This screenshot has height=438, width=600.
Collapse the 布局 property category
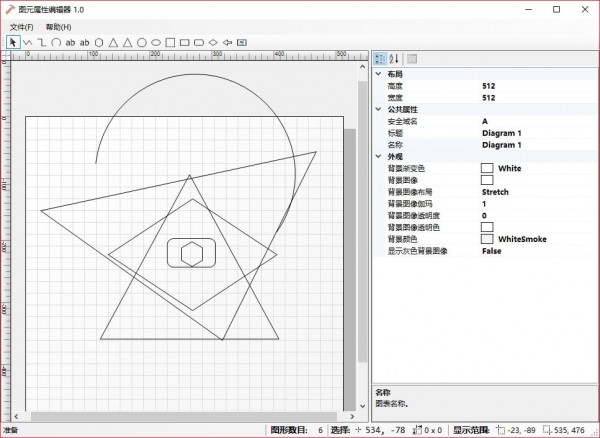pos(378,74)
